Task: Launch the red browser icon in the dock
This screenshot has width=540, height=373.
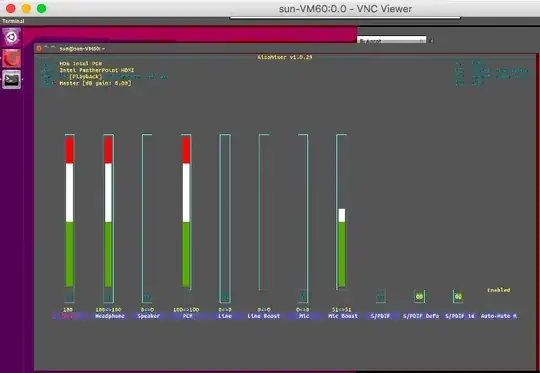Action: coord(11,58)
